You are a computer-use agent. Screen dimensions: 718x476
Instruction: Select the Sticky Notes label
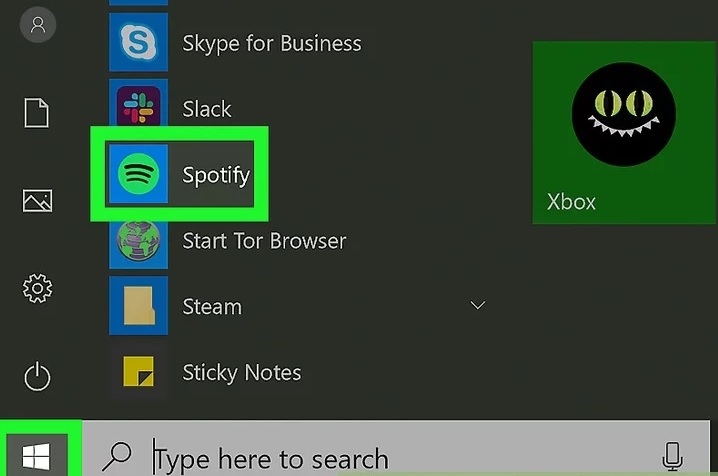242,373
